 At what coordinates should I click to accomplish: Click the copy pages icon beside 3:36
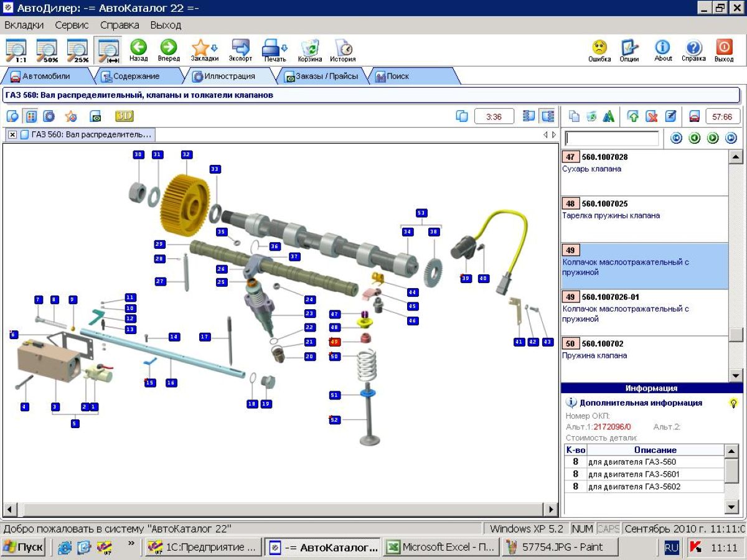click(x=461, y=116)
